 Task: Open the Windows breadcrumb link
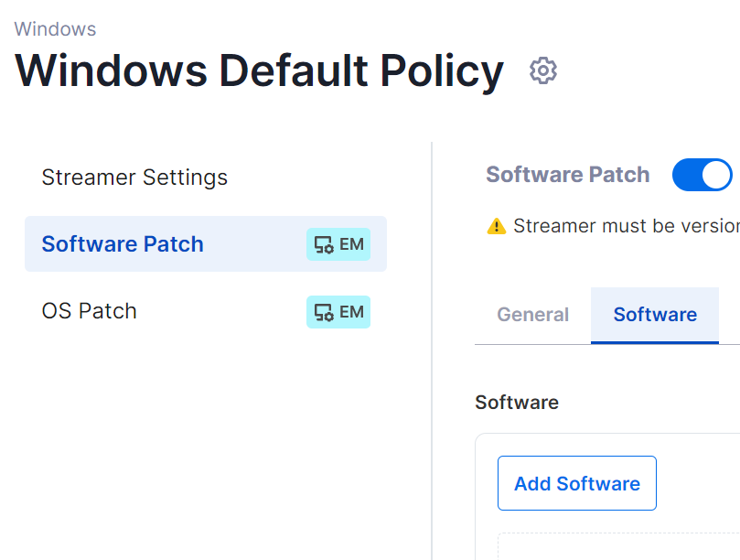(x=55, y=28)
